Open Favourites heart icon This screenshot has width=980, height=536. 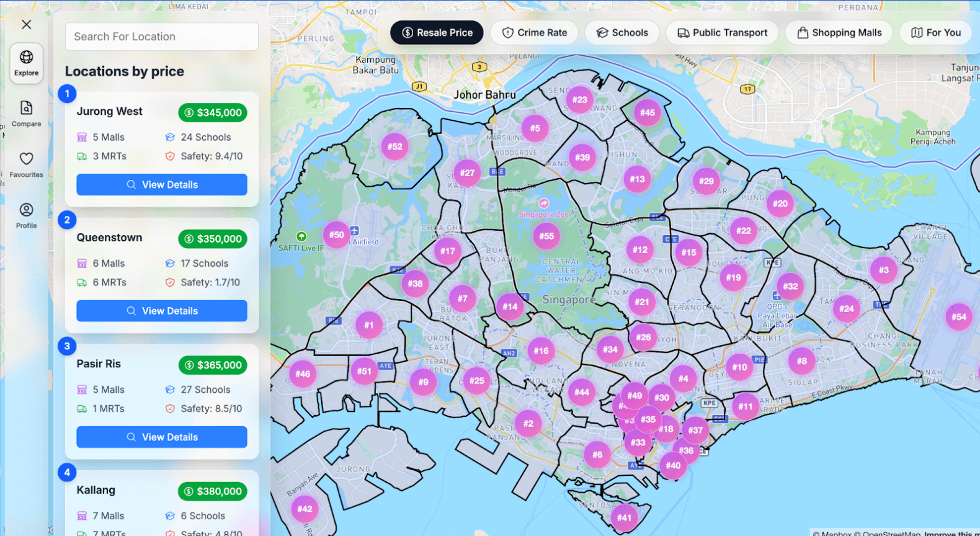click(x=26, y=164)
